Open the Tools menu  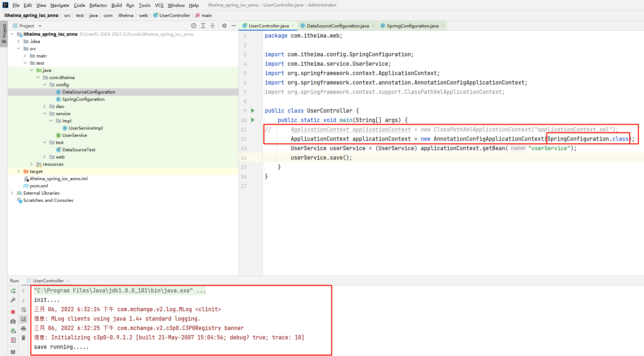pos(144,5)
